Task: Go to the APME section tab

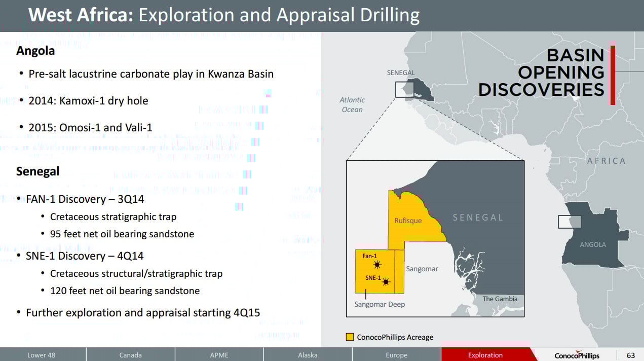Action: [219, 355]
